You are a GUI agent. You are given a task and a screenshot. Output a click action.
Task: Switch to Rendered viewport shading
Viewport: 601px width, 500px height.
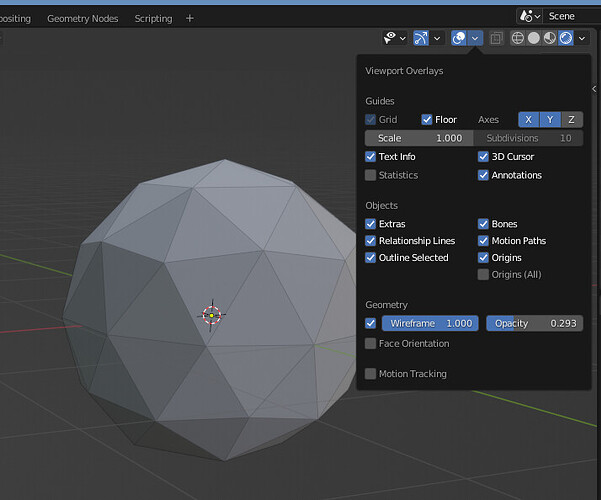(x=566, y=38)
